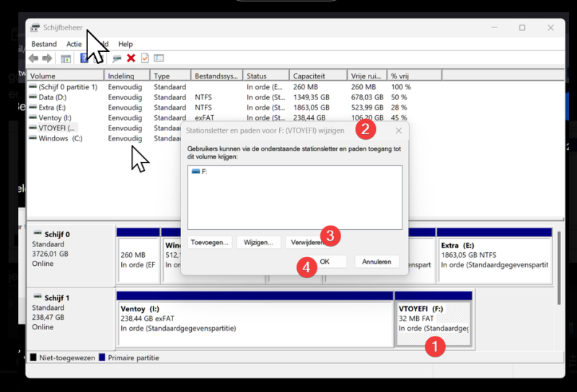The width and height of the screenshot is (577, 392).
Task: Click the forward arrow in toolbar
Action: pos(47,58)
